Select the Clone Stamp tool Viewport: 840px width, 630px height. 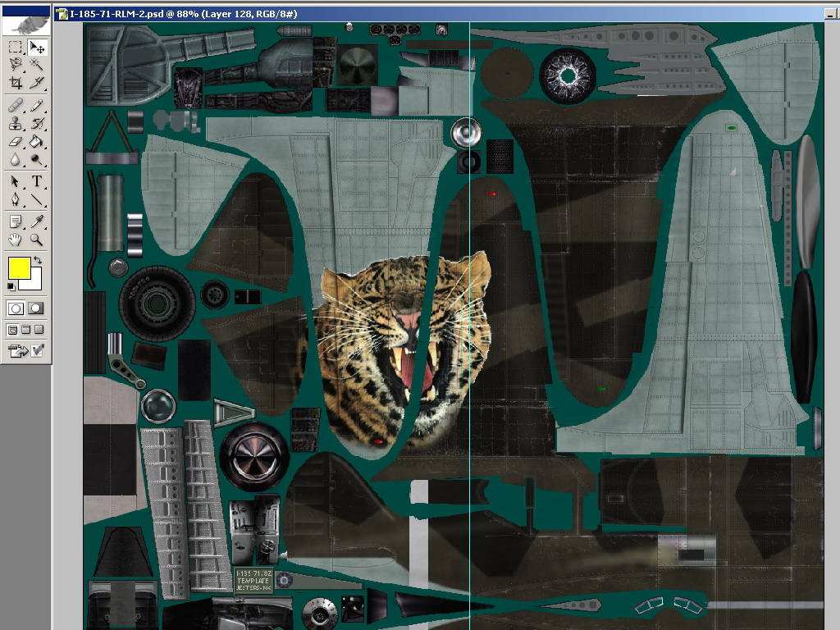16,123
